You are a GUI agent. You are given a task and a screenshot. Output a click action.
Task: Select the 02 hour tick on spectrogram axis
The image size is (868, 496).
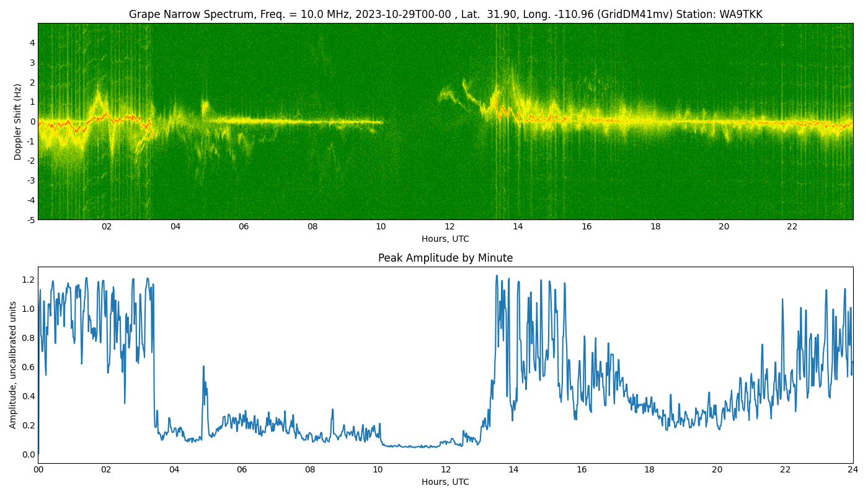[107, 227]
